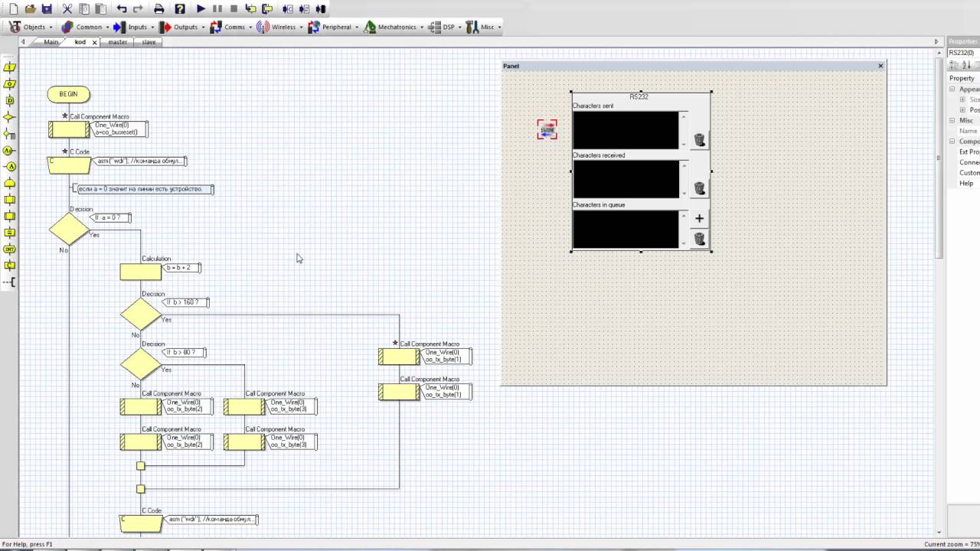980x551 pixels.
Task: Select the C Code icon in the palette
Action: [x=10, y=266]
